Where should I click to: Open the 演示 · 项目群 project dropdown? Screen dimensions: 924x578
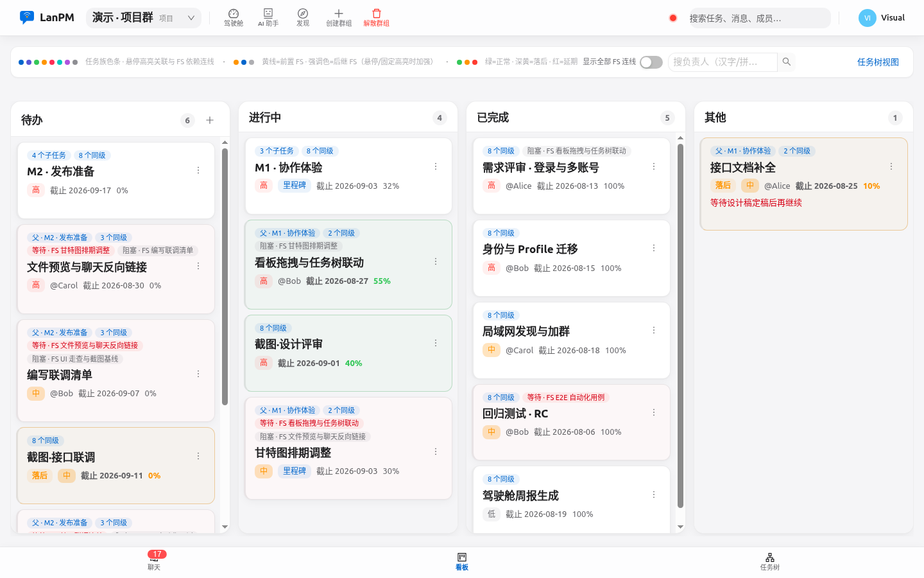[x=144, y=18]
